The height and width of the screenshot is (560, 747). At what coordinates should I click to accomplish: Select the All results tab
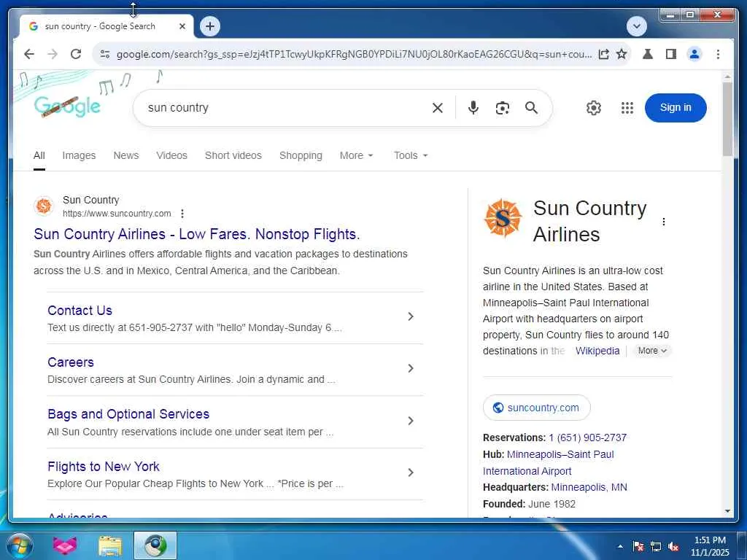click(x=39, y=156)
